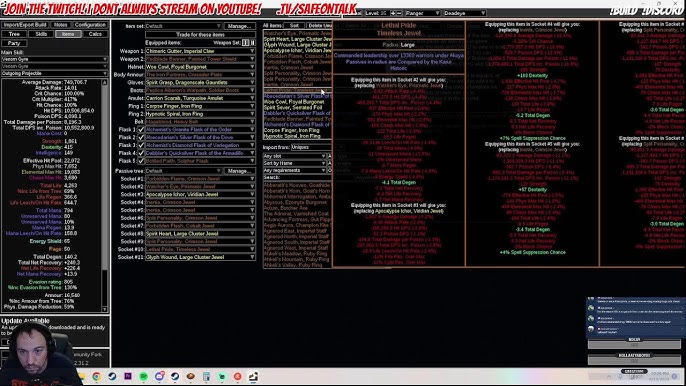Click the stats panel scroll-up arrow
This screenshot has height=386, width=686.
(x=105, y=82)
